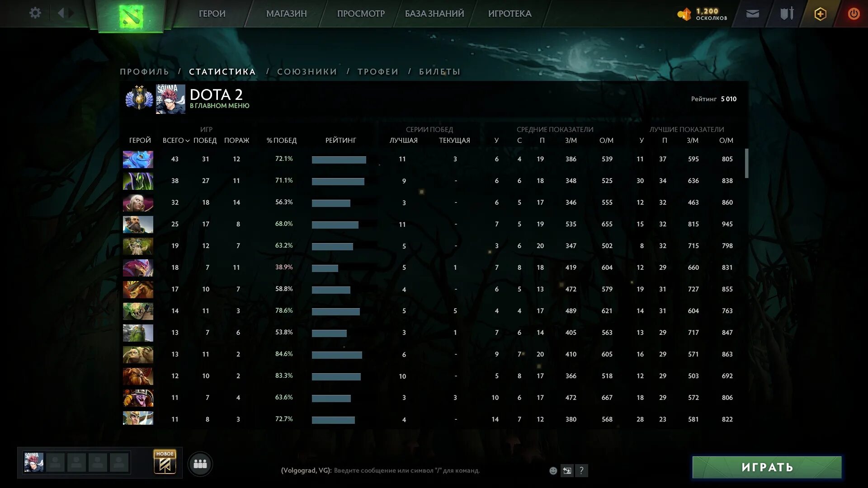The height and width of the screenshot is (488, 868).
Task: Click the Dota 2 logo home button
Action: tap(131, 16)
